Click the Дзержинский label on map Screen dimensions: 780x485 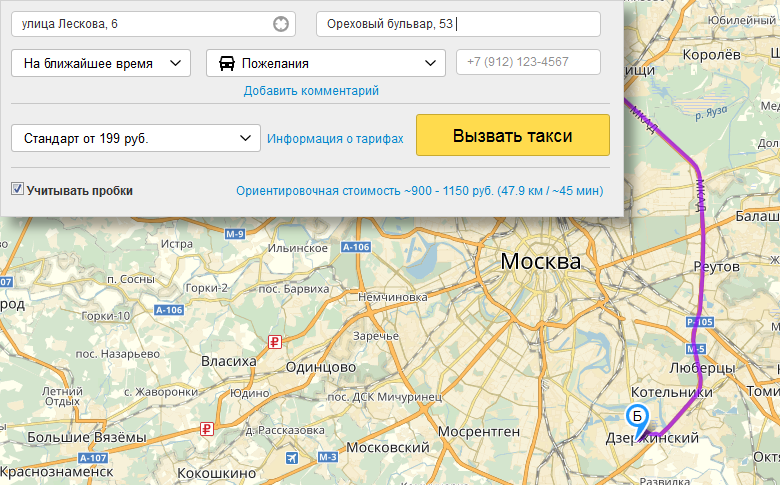(x=652, y=438)
